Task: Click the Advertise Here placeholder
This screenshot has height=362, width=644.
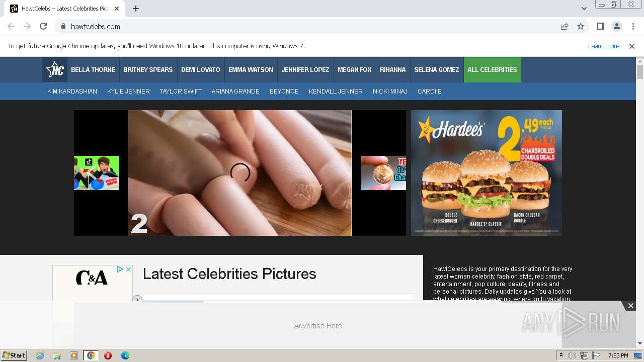Action: (318, 326)
